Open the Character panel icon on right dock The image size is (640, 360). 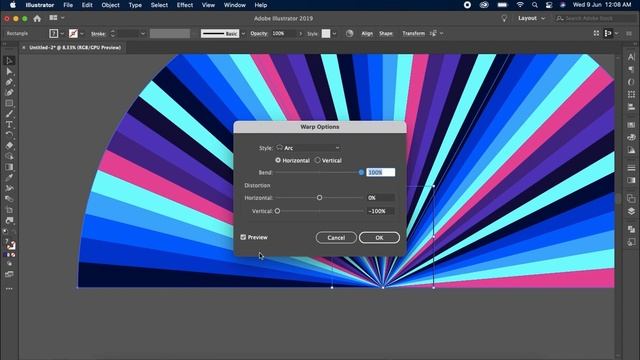pyautogui.click(x=631, y=57)
